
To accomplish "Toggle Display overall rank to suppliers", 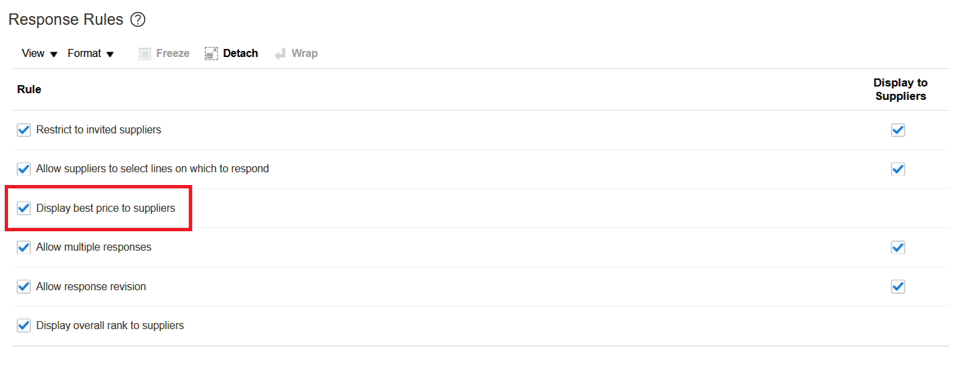I will tap(24, 326).
